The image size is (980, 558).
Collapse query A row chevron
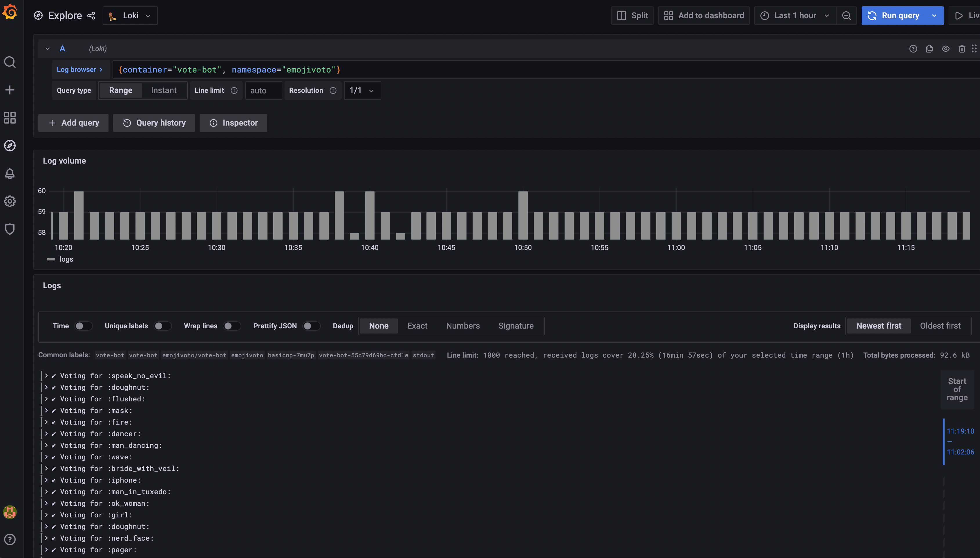(x=48, y=49)
